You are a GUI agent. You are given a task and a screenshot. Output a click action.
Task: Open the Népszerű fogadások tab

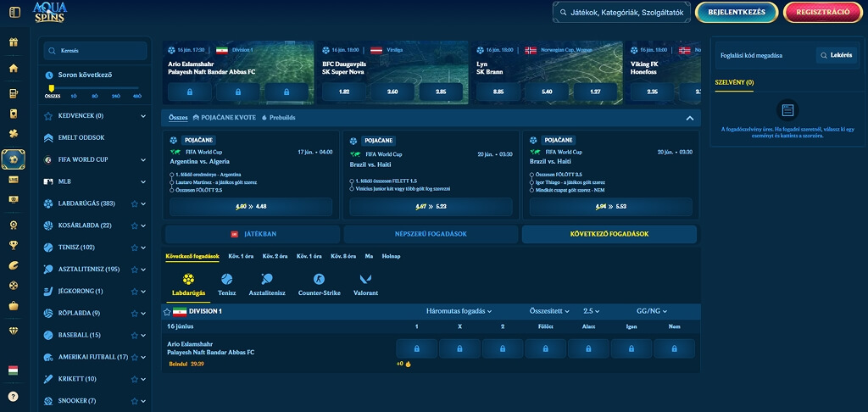click(x=431, y=234)
